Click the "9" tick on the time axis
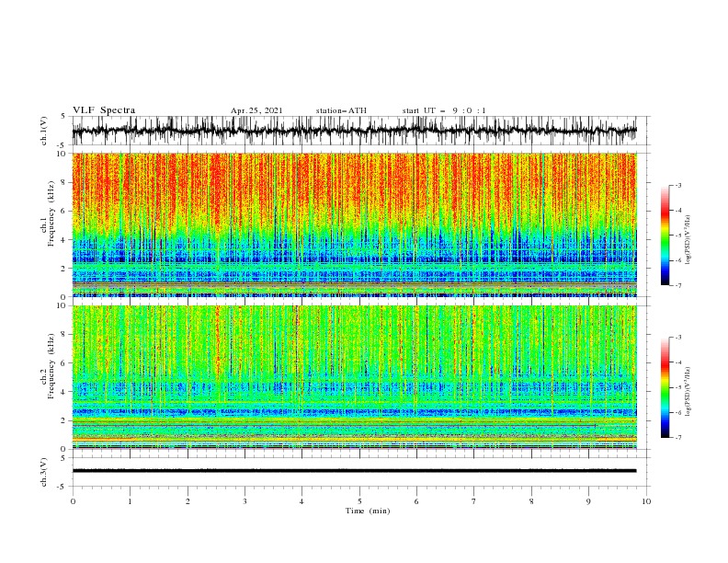 click(588, 501)
